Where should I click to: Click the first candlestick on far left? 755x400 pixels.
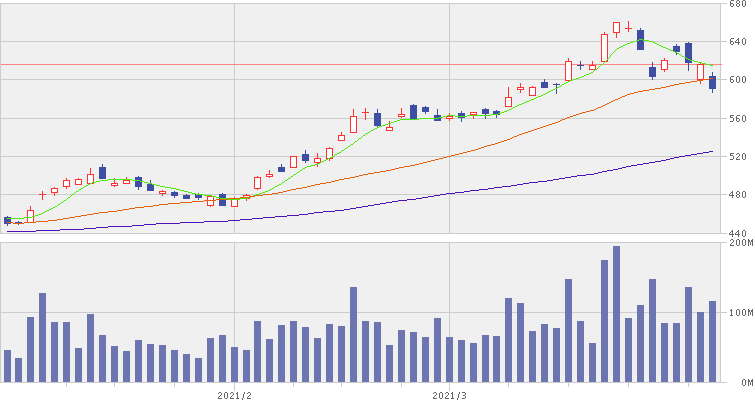coord(7,220)
